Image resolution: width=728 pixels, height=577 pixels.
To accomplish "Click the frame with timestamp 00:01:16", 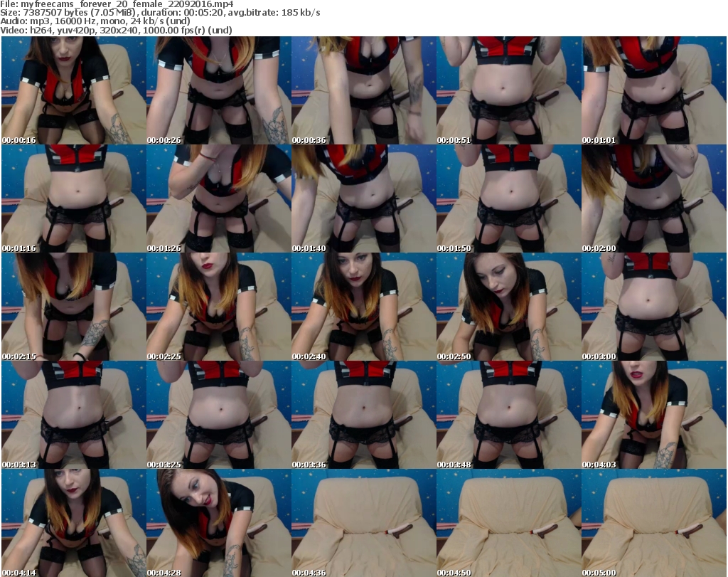I will click(x=73, y=198).
